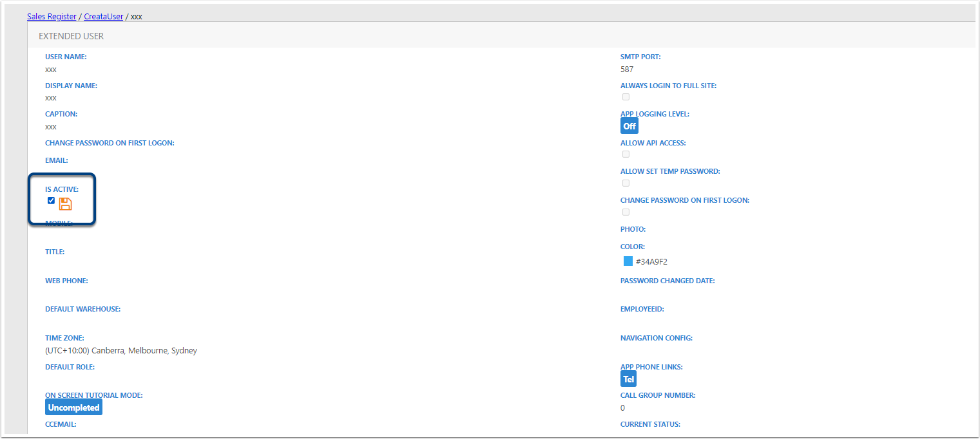980x439 pixels.
Task: Click the CURRENT STATUS field label
Action: (x=650, y=424)
